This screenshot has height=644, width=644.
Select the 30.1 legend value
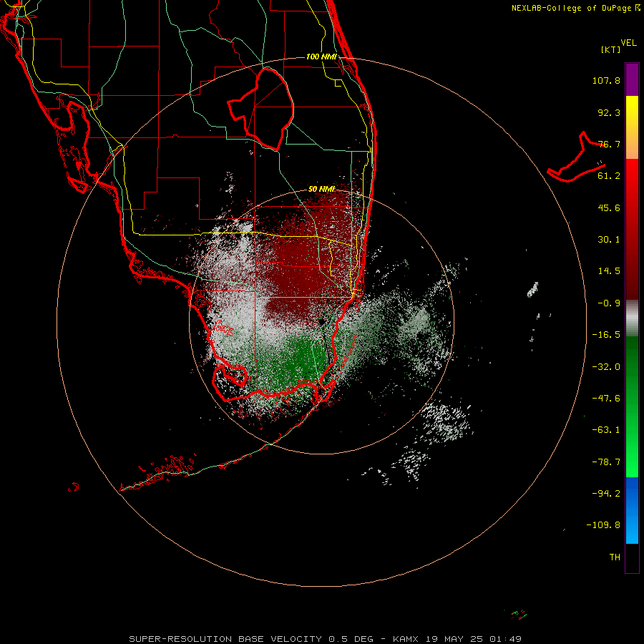[x=609, y=240]
